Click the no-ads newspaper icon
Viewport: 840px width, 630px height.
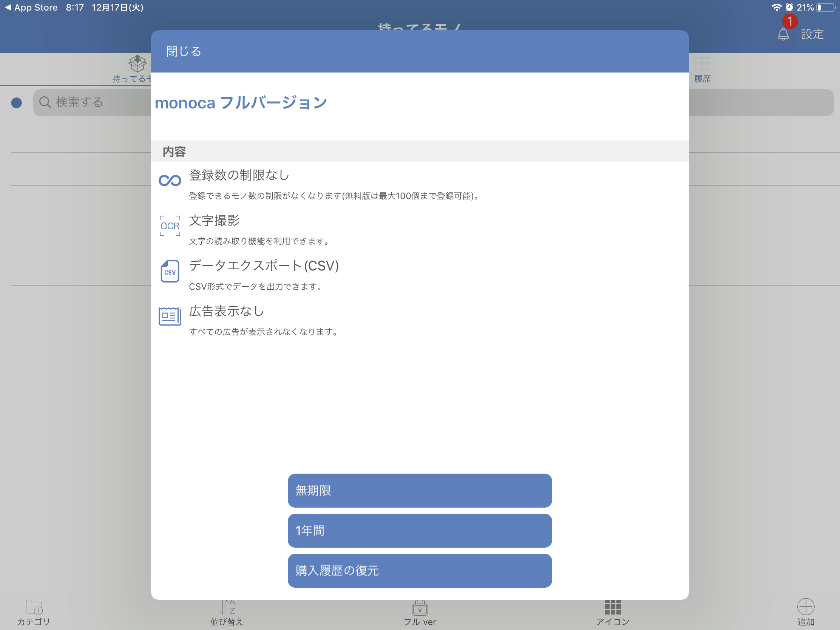170,316
